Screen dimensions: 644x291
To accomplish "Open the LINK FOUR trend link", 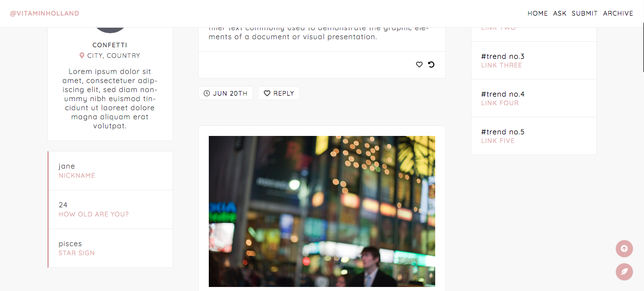I will pos(500,103).
